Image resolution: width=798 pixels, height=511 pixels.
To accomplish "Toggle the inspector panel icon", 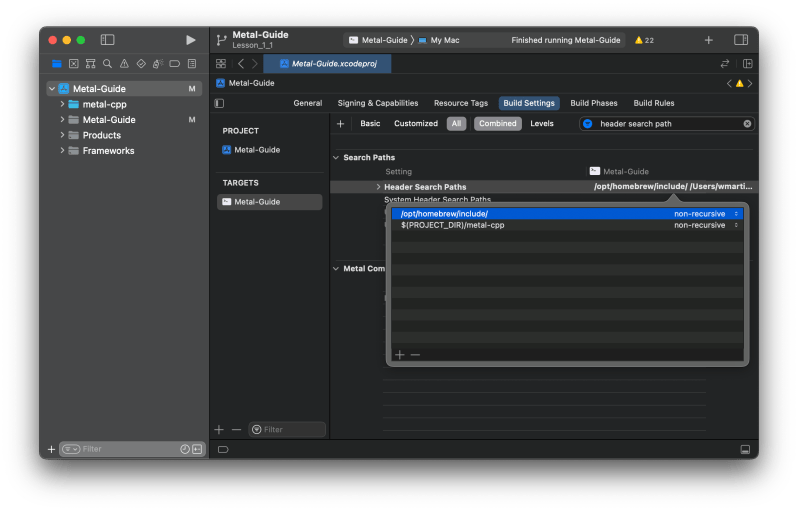I will [741, 40].
